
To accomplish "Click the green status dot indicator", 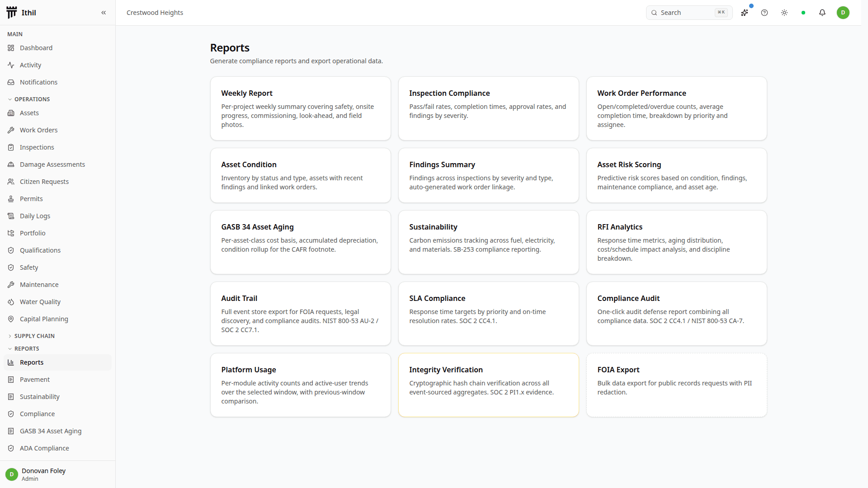I will tap(803, 13).
